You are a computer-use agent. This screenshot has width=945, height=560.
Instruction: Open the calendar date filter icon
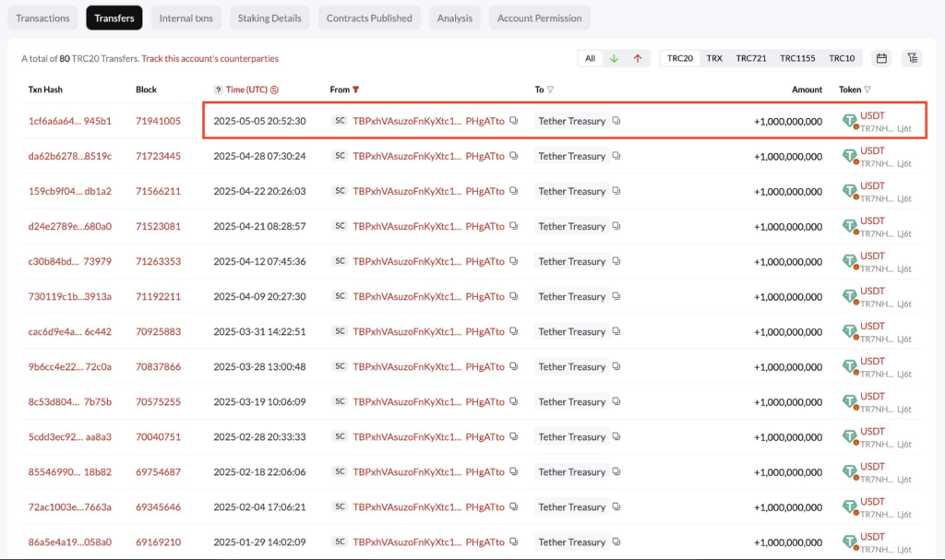point(881,58)
